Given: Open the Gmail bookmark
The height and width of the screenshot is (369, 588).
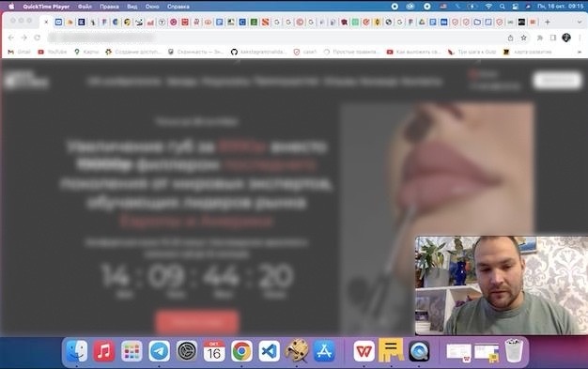Looking at the screenshot, I should click(19, 52).
